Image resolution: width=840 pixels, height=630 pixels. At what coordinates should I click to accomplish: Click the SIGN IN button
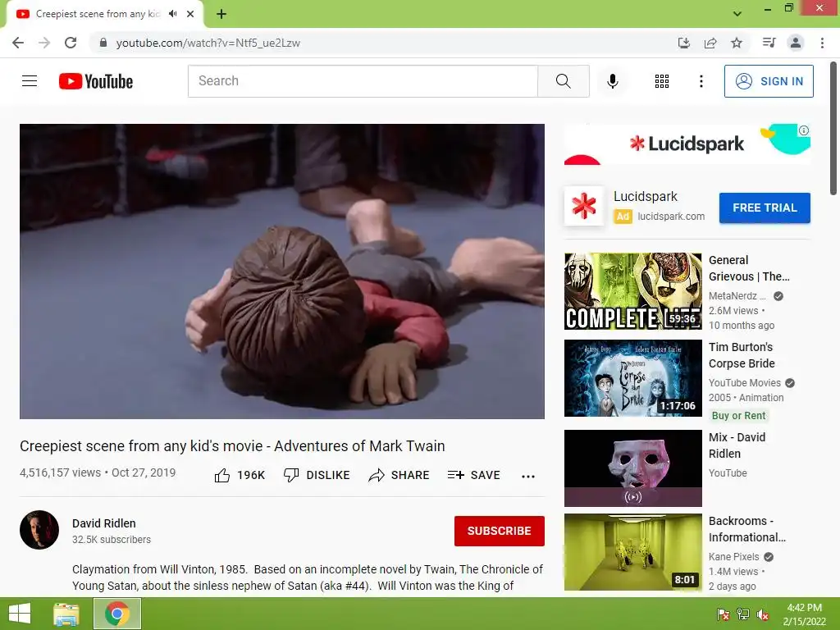(768, 81)
